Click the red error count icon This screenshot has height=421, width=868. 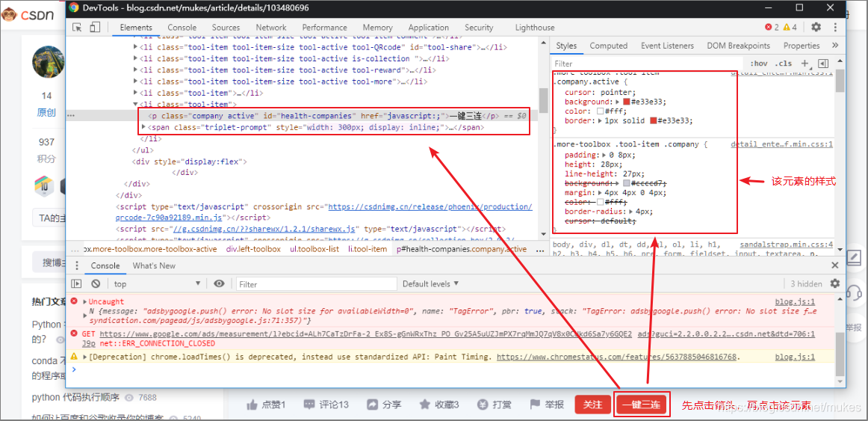(769, 27)
